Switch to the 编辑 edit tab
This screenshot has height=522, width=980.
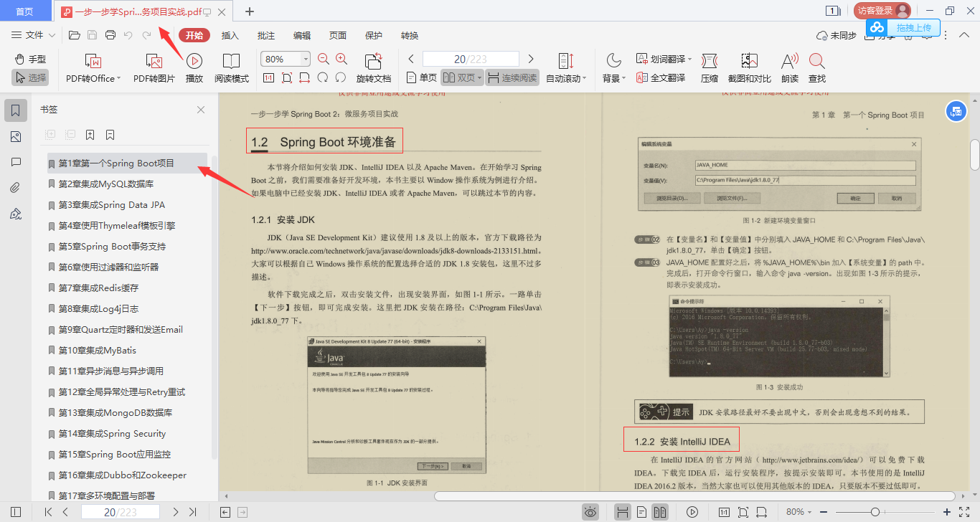[302, 35]
